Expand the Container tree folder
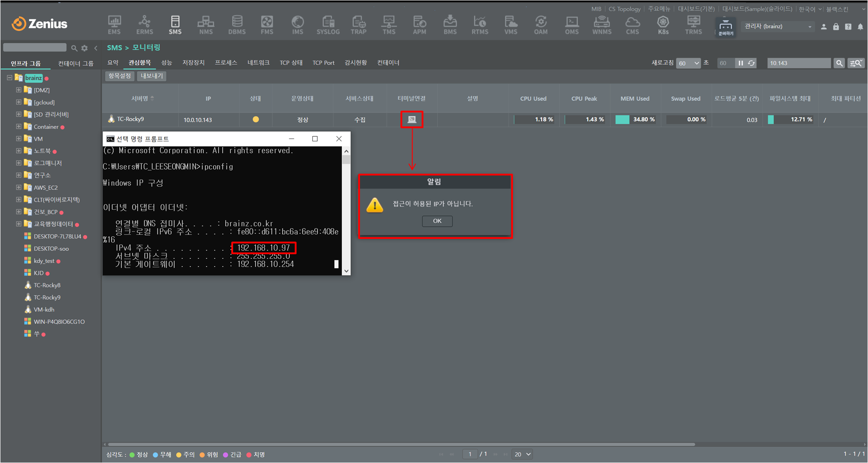 (18, 127)
